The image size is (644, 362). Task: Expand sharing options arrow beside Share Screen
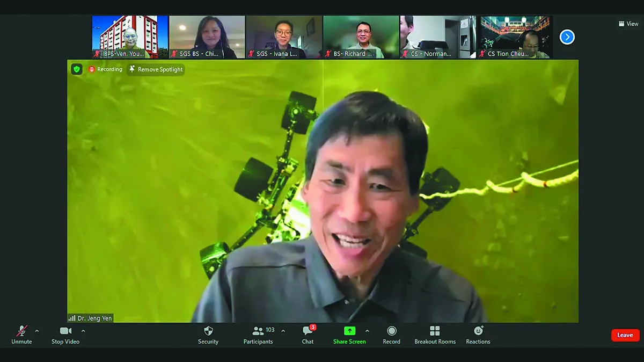coord(367,331)
